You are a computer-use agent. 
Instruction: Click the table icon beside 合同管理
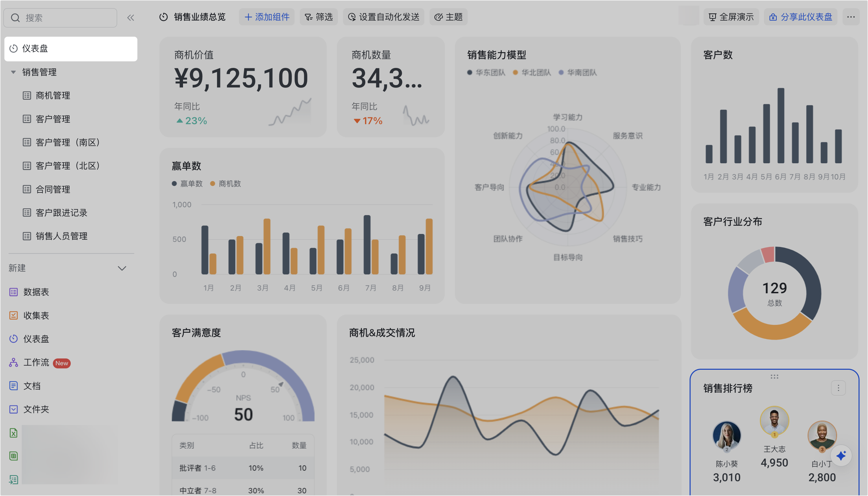tap(27, 189)
